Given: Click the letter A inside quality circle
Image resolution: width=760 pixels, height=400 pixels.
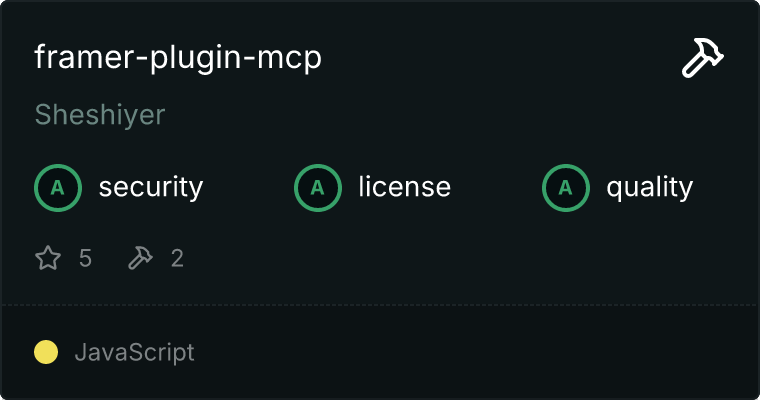Looking at the screenshot, I should (x=566, y=188).
